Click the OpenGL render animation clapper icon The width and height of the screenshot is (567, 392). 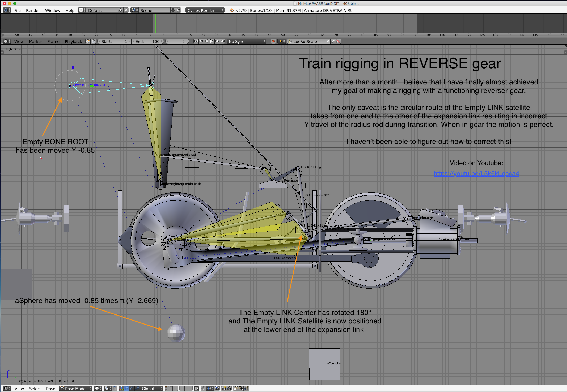[229, 389]
